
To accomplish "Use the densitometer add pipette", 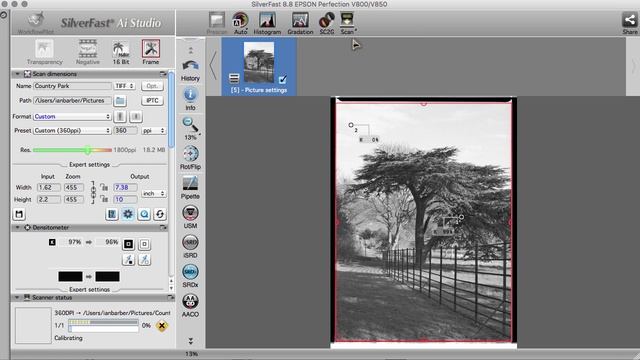I will pos(128,259).
